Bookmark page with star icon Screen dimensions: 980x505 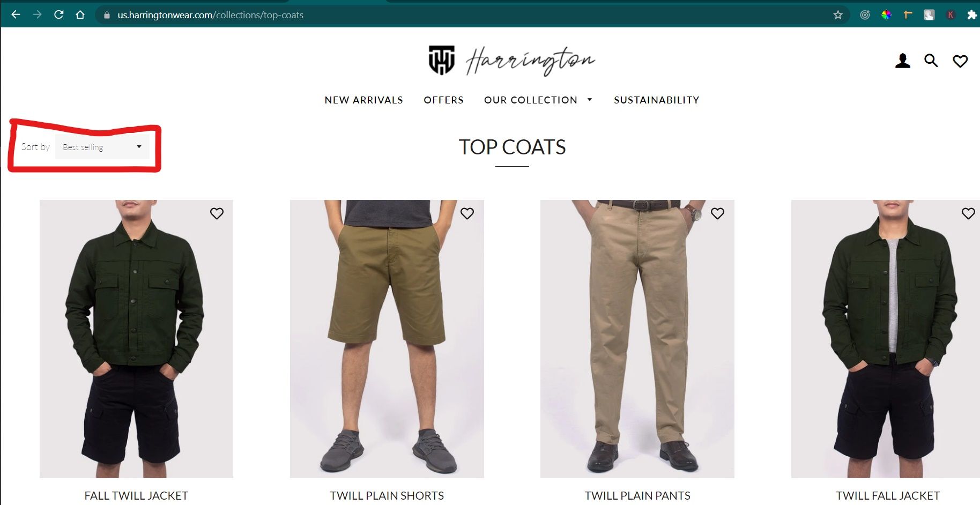click(x=838, y=15)
